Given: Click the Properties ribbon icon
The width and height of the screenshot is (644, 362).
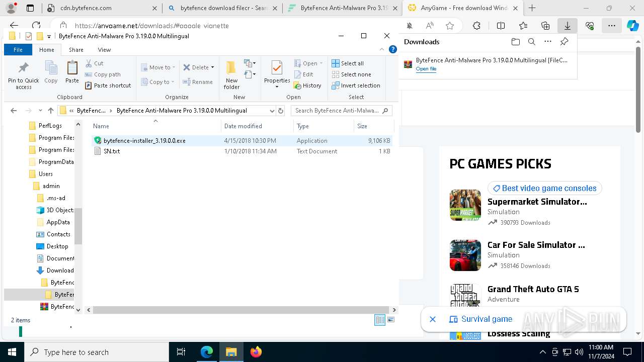Looking at the screenshot, I should pos(277,74).
